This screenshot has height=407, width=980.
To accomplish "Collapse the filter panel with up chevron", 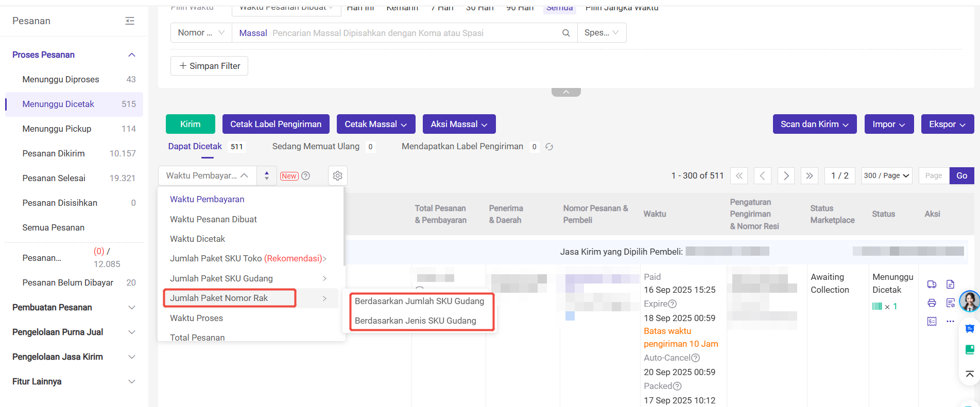I will [566, 92].
